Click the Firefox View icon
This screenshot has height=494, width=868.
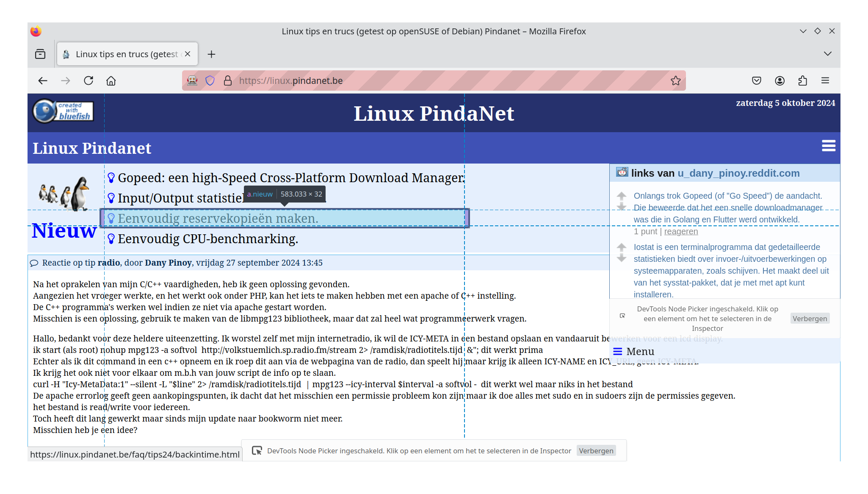click(x=40, y=54)
